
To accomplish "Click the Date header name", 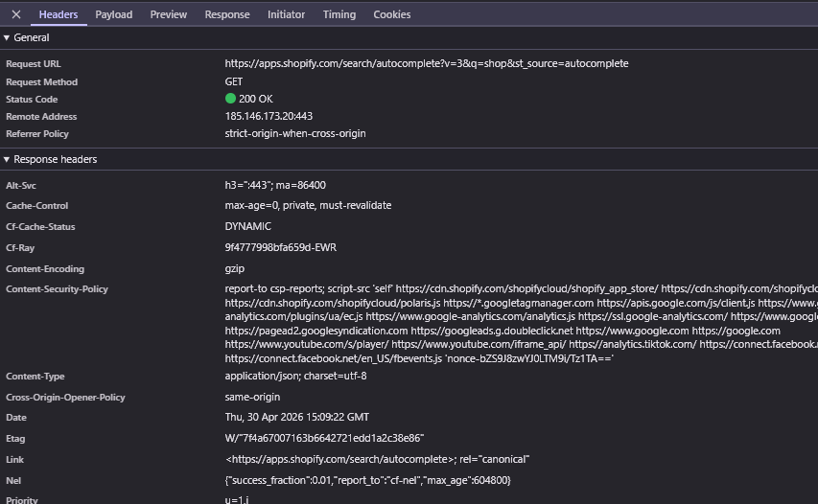I will click(16, 418).
